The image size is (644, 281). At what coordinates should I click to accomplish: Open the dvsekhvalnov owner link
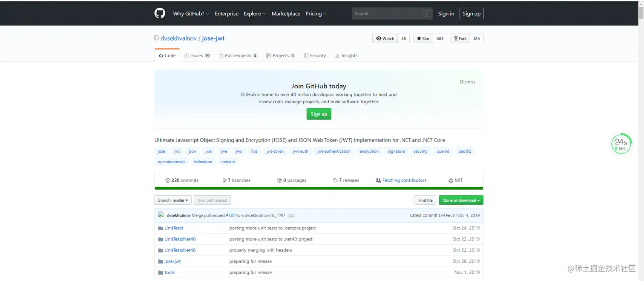point(178,38)
